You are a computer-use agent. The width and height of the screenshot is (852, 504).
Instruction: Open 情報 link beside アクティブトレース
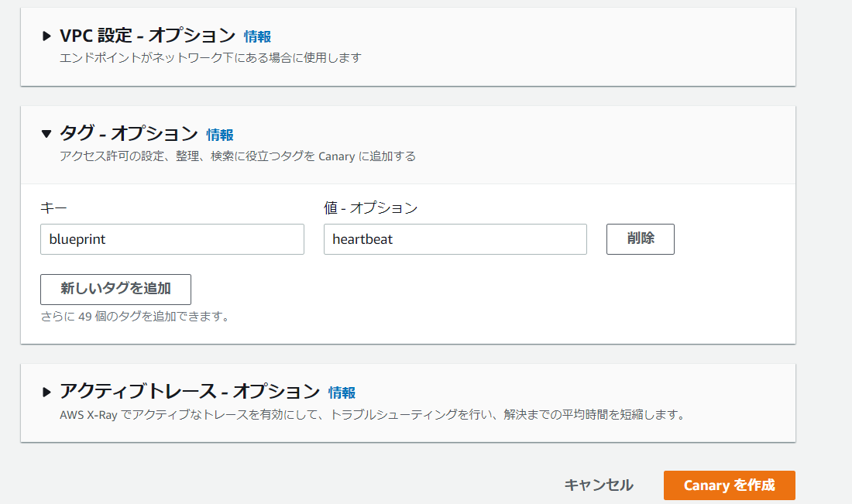point(342,393)
